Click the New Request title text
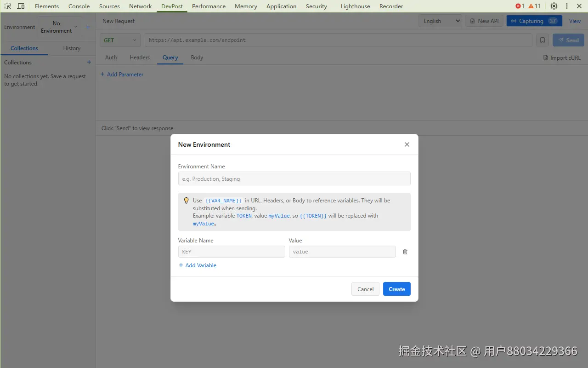 [119, 21]
